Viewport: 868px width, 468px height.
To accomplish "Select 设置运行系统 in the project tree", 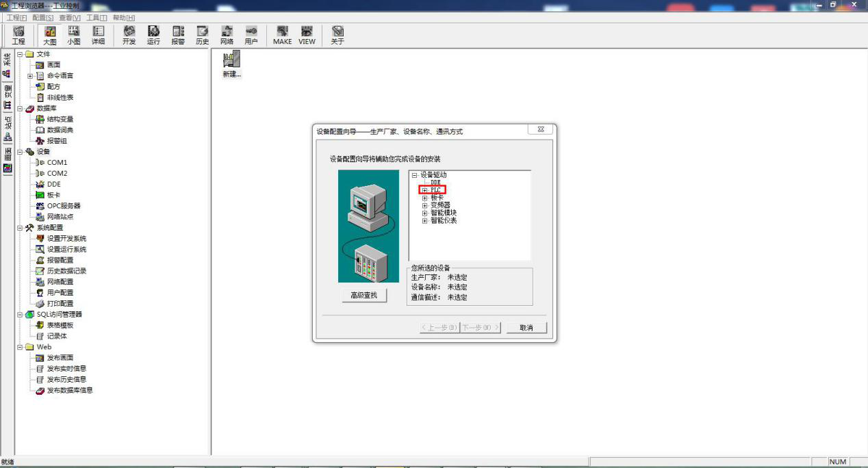I will tap(66, 249).
